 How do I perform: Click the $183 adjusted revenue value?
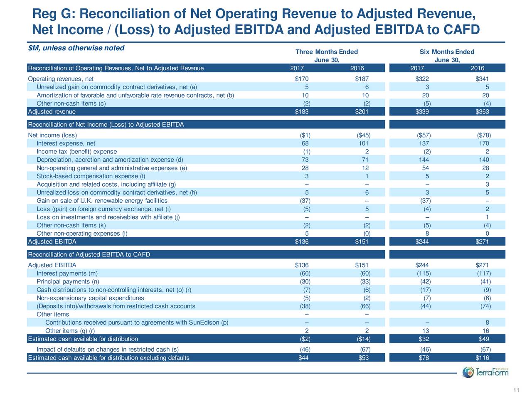click(x=302, y=111)
